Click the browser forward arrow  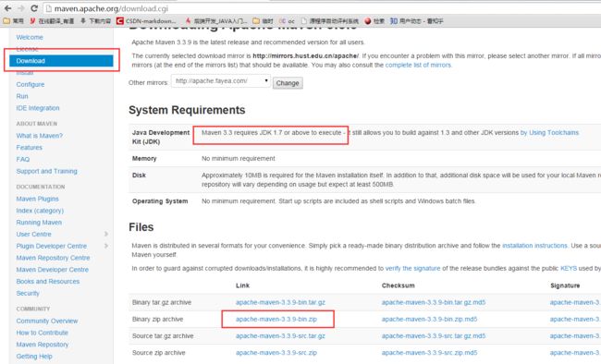coord(20,8)
